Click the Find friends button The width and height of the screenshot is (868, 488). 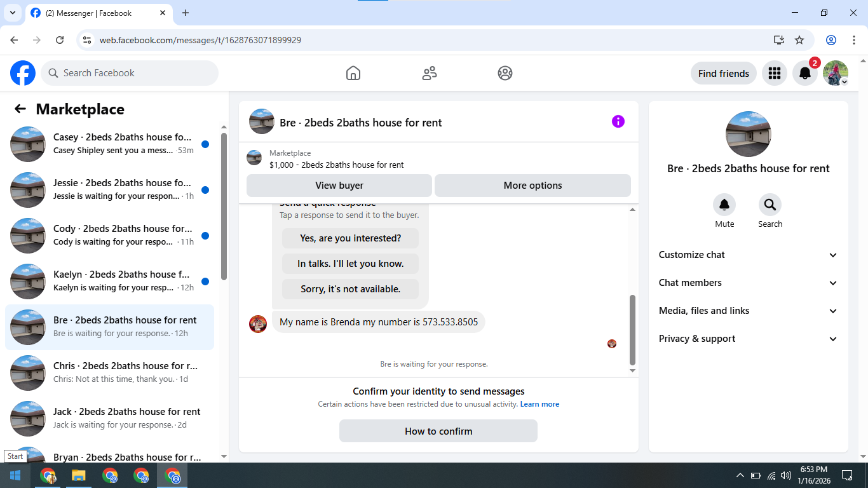(723, 73)
